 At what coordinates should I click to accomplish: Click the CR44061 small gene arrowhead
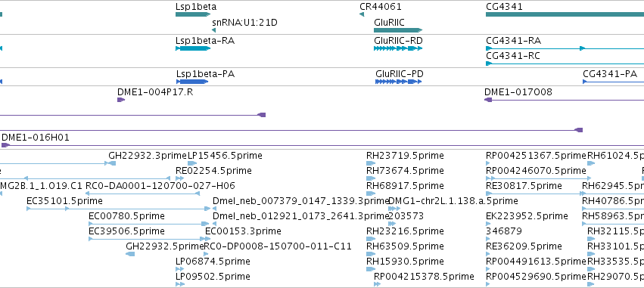(x=362, y=14)
